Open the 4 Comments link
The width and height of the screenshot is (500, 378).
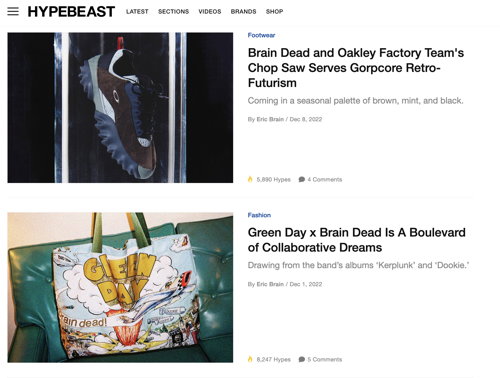(324, 180)
